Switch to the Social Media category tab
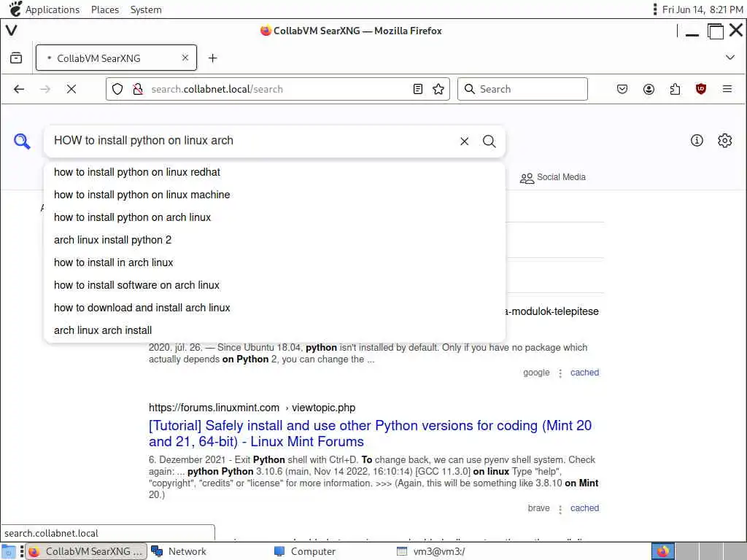This screenshot has width=747, height=560. pos(553,178)
